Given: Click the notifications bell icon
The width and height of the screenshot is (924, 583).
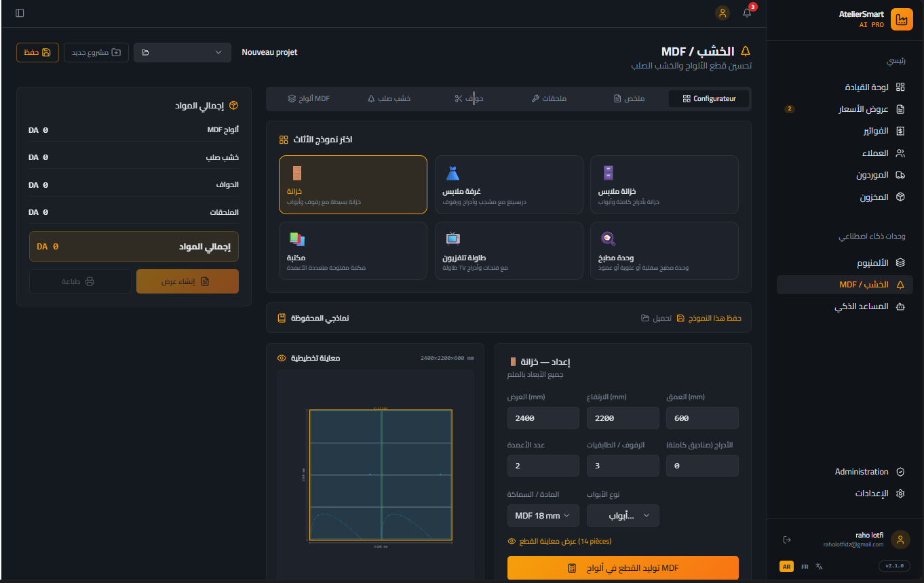Looking at the screenshot, I should [747, 13].
